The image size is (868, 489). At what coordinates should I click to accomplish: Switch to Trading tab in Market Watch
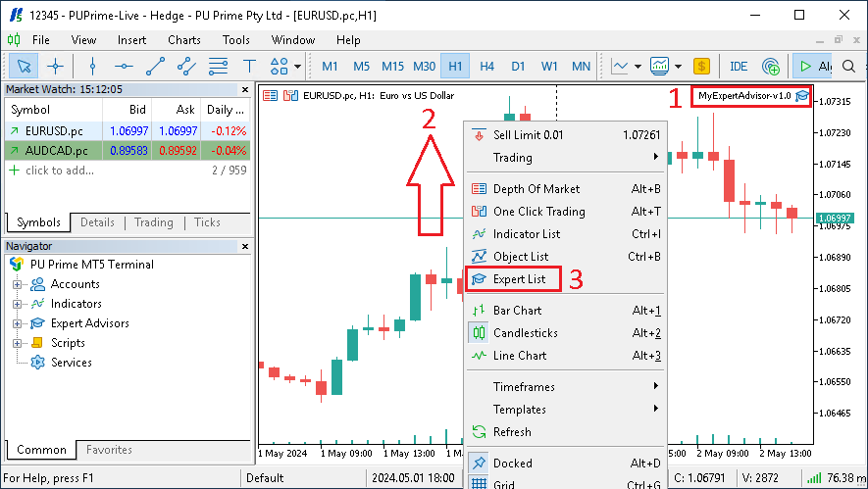pyautogui.click(x=153, y=222)
